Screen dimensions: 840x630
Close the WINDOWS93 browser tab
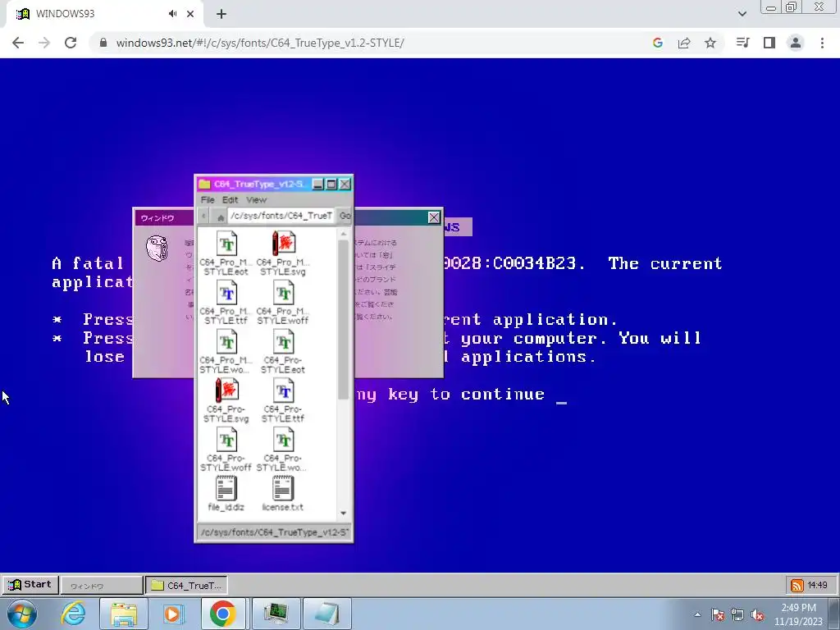tap(190, 14)
